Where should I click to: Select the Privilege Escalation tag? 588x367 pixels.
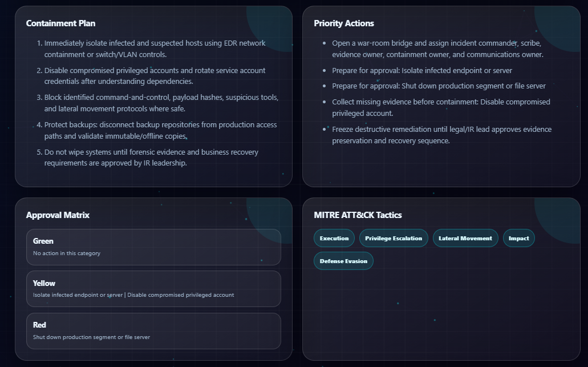point(394,238)
